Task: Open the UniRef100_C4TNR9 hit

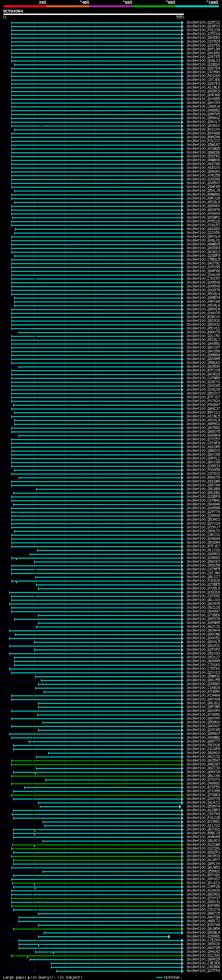Action: pos(203,378)
